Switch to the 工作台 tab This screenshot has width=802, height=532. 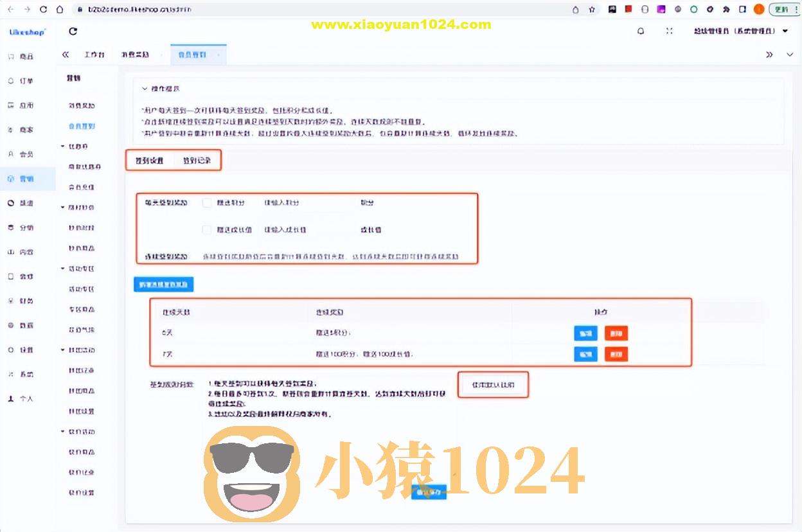[95, 55]
